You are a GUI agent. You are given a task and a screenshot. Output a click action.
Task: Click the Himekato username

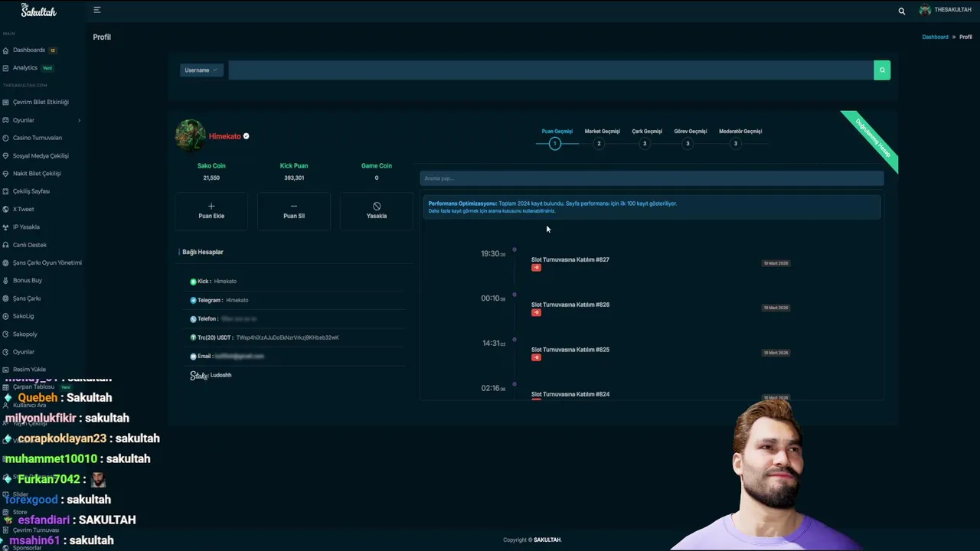pos(224,136)
